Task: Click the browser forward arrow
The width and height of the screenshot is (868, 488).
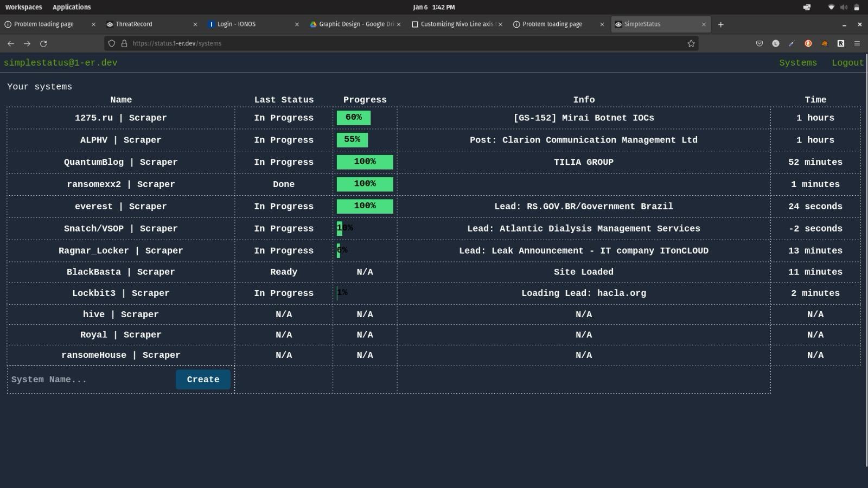Action: click(x=27, y=43)
